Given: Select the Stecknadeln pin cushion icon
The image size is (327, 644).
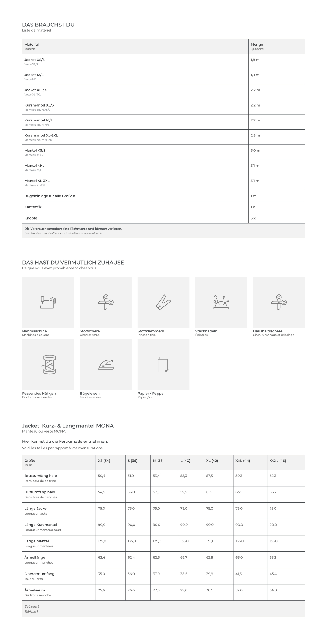Looking at the screenshot, I should click(221, 302).
